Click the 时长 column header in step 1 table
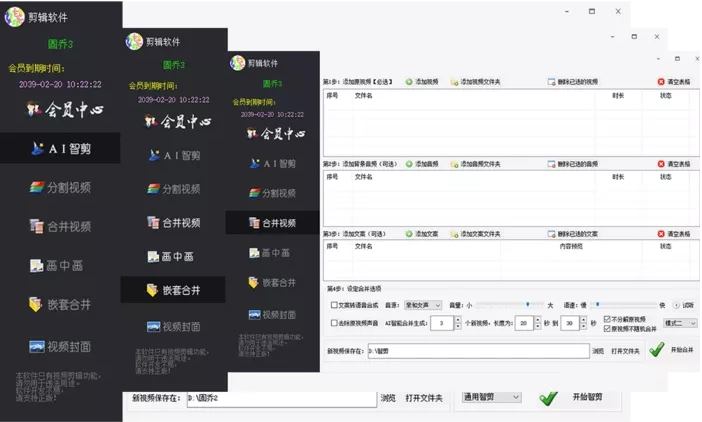 tap(618, 96)
